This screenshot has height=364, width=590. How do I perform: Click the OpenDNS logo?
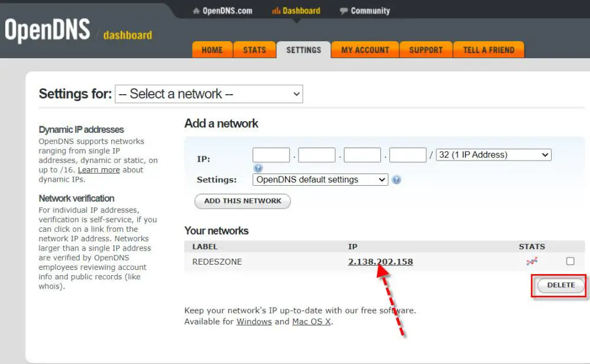(48, 29)
